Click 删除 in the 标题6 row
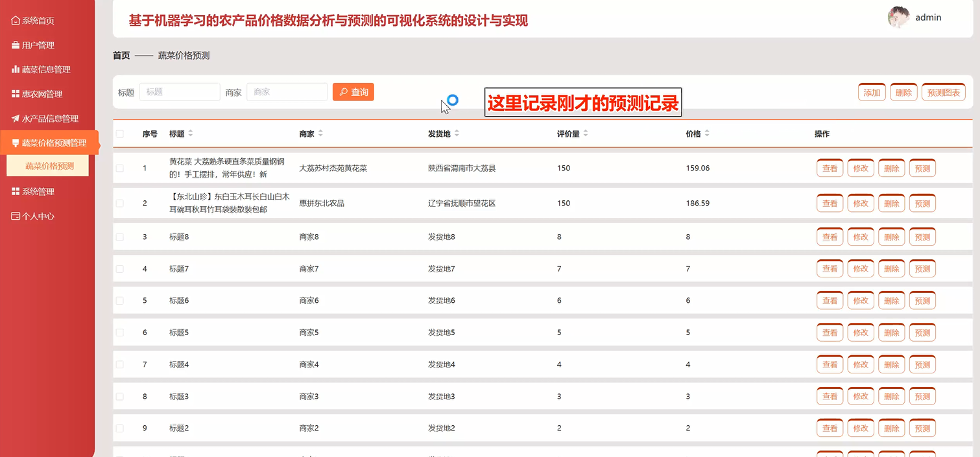Viewport: 980px width, 457px height. [892, 301]
